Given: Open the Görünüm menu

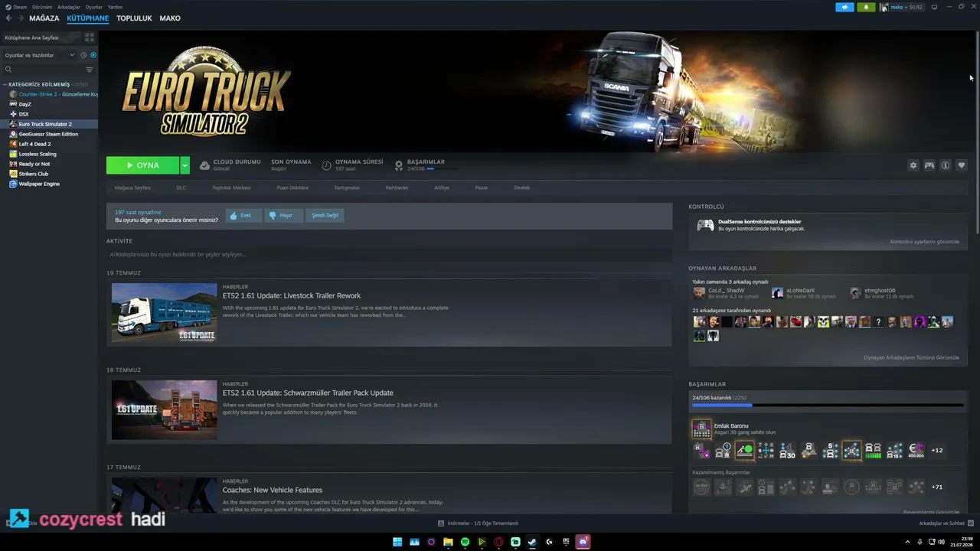Looking at the screenshot, I should point(42,7).
